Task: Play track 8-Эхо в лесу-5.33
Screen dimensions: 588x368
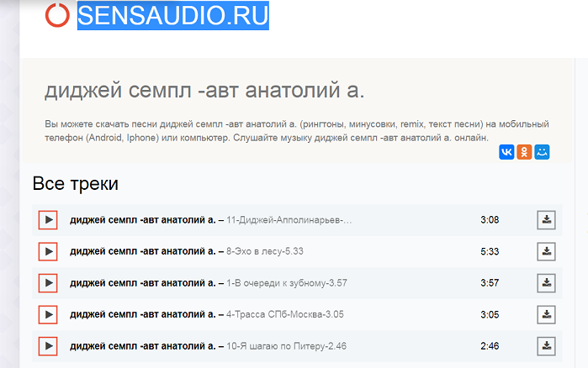Action: point(48,251)
